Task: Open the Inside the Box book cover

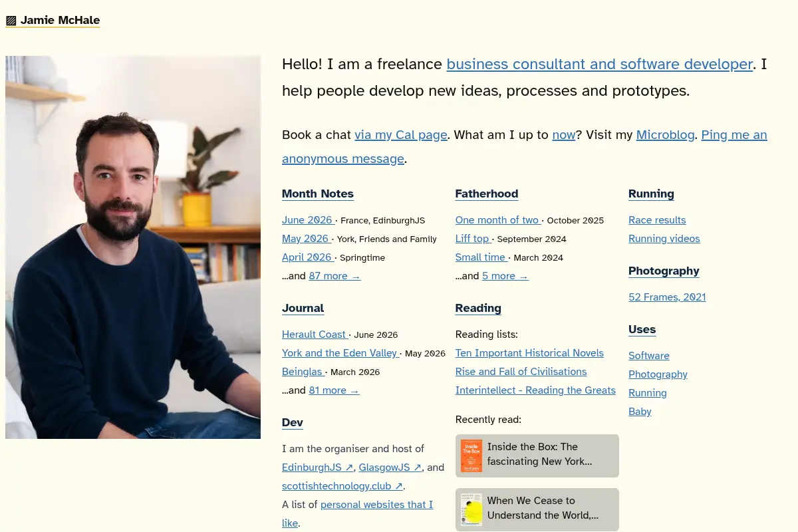Action: 471,456
